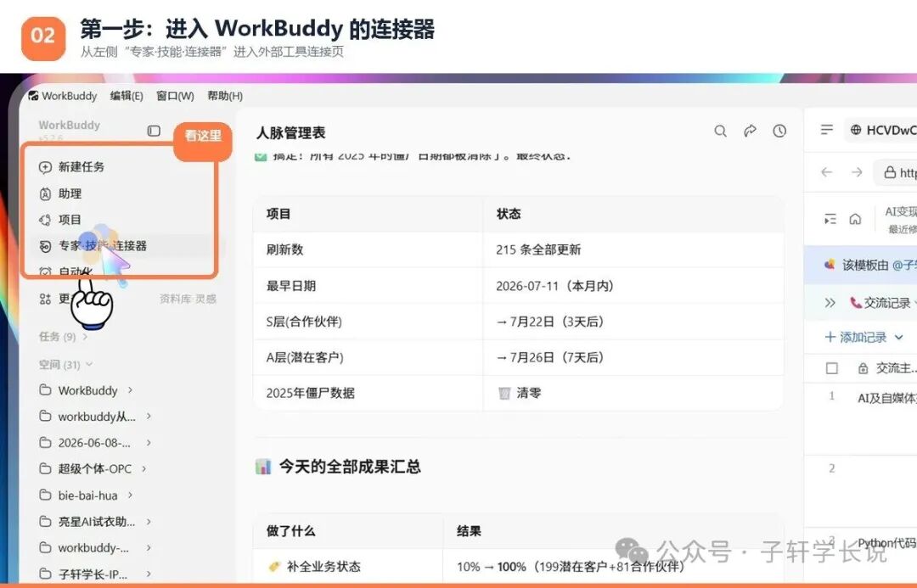Go back with the browser left arrow
917x588 pixels.
click(826, 172)
